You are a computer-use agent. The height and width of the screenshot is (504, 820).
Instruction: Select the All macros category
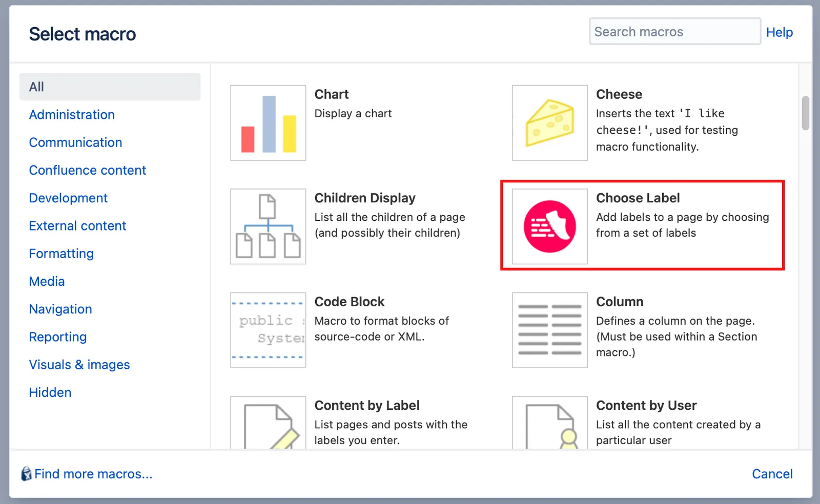click(x=110, y=87)
